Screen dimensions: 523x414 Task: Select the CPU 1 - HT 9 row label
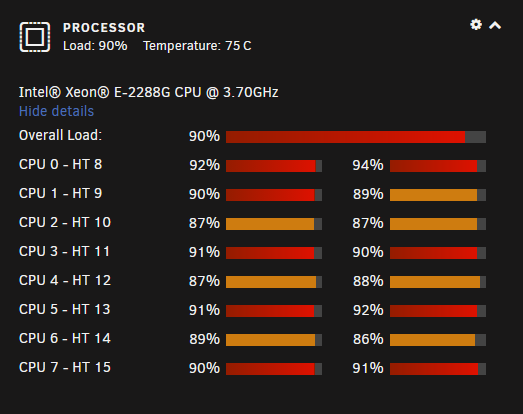60,193
